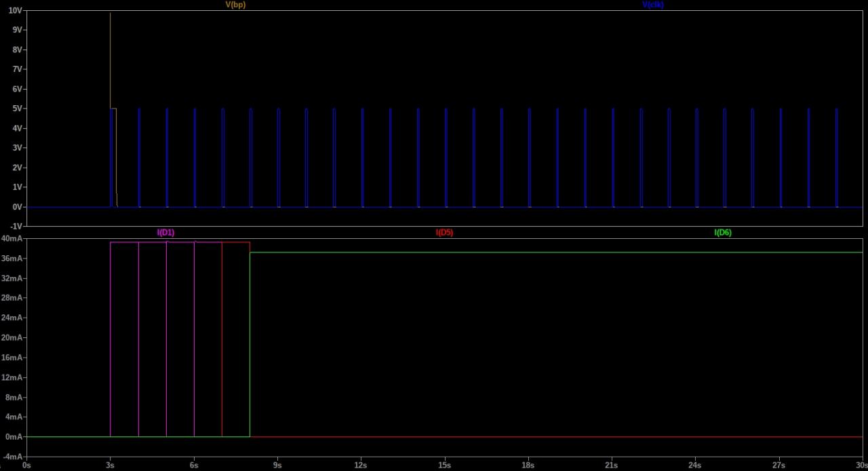This screenshot has height=471, width=868.
Task: Click the 9s time axis label
Action: coord(277,466)
